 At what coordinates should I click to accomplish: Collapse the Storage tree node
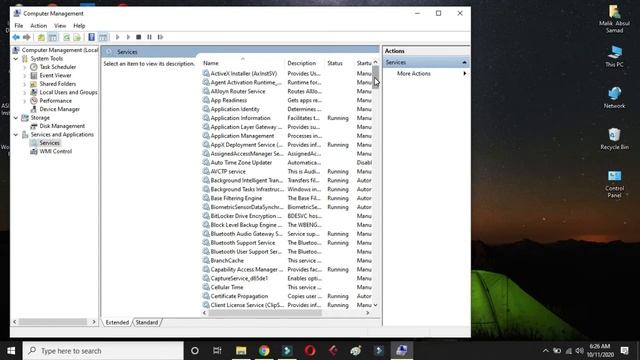click(16, 118)
